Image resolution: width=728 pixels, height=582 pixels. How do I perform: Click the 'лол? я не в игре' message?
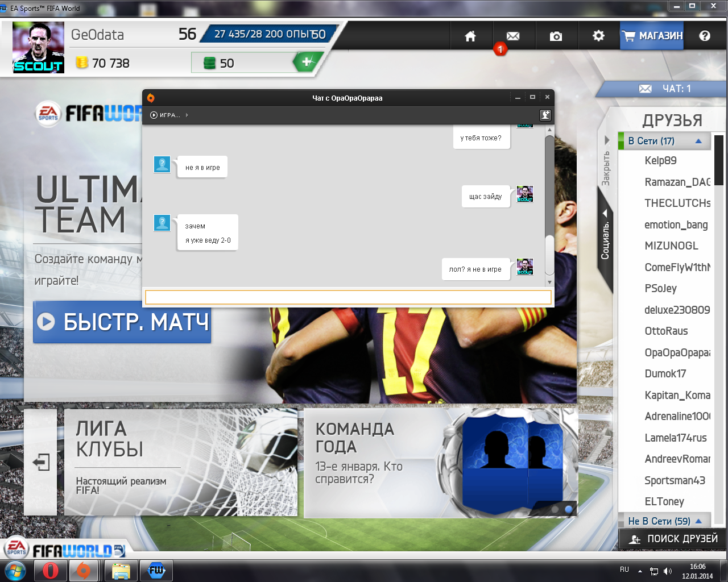pos(475,269)
